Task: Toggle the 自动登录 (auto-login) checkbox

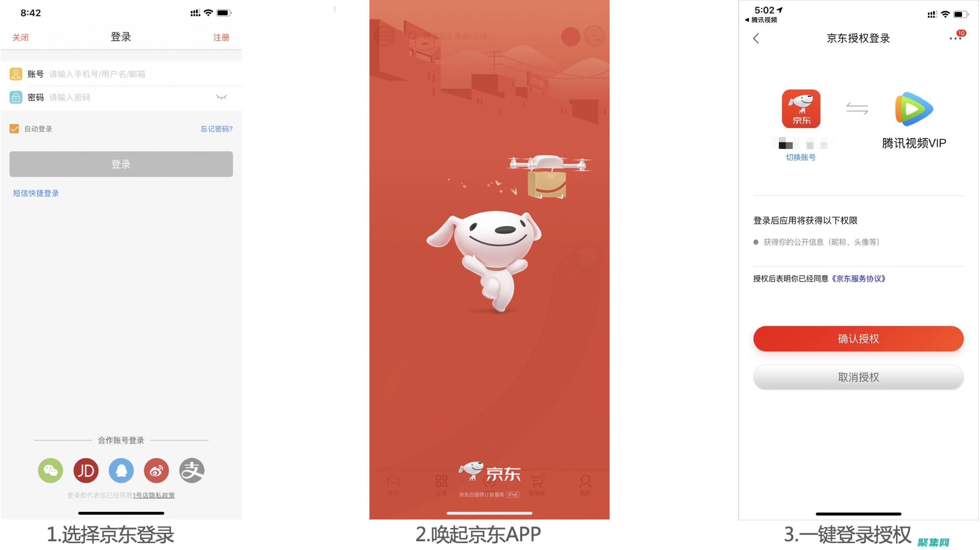Action: point(14,129)
